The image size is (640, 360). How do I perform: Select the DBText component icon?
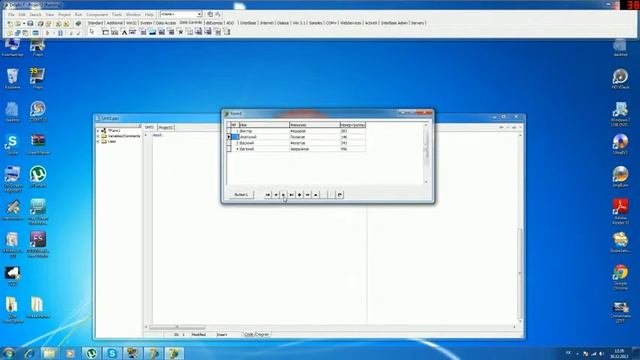[124, 32]
